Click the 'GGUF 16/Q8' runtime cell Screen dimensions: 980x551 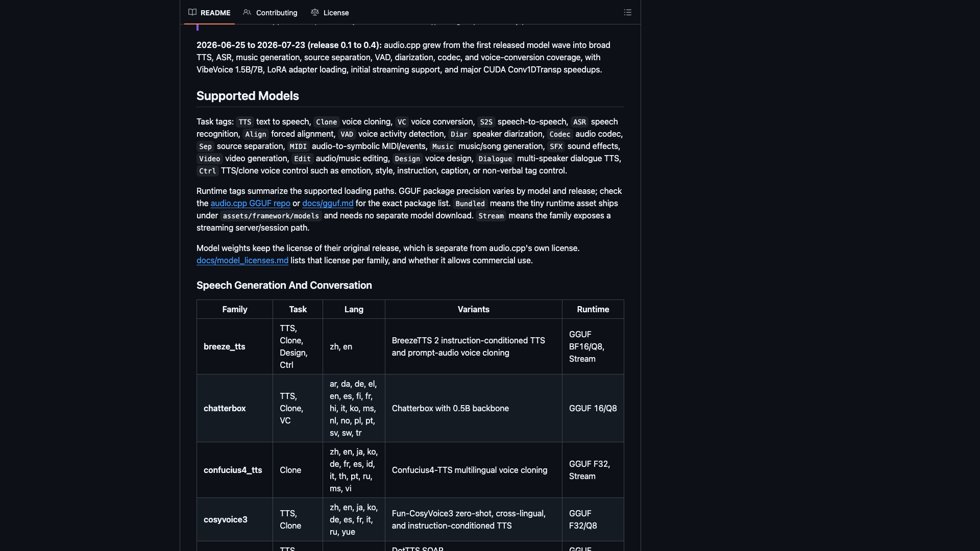(x=593, y=408)
